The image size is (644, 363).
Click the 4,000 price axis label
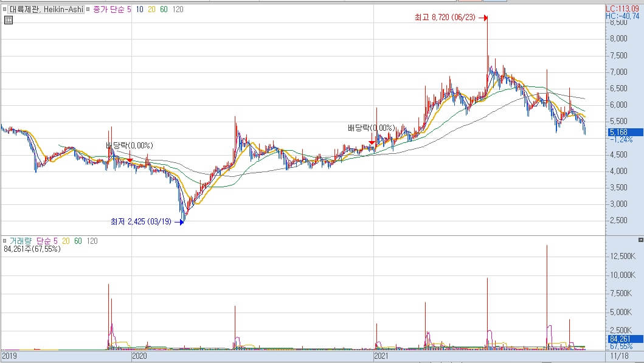coord(618,171)
